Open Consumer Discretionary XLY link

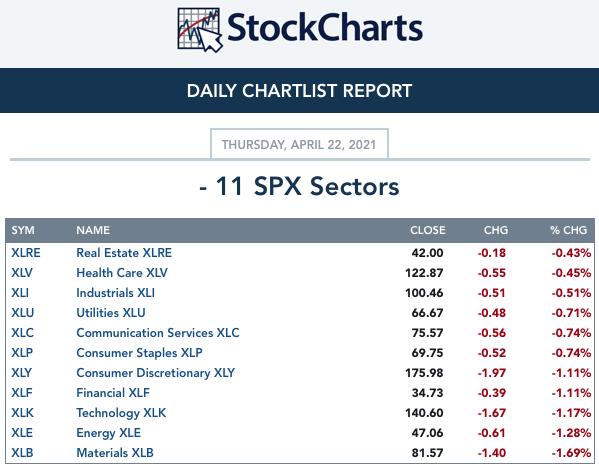point(155,372)
